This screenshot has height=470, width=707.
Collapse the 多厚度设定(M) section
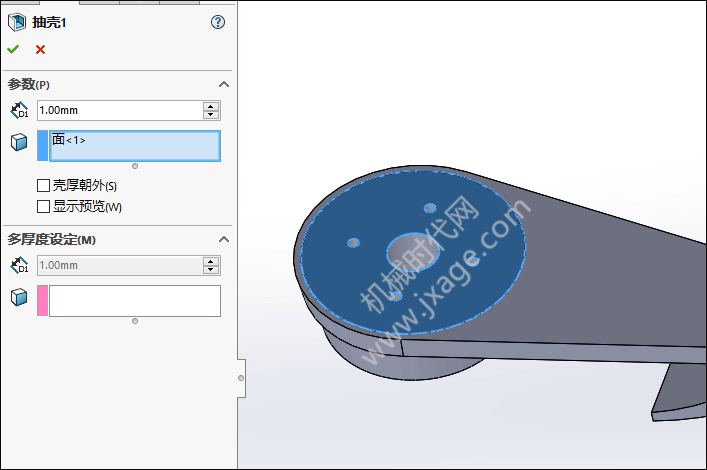[224, 239]
